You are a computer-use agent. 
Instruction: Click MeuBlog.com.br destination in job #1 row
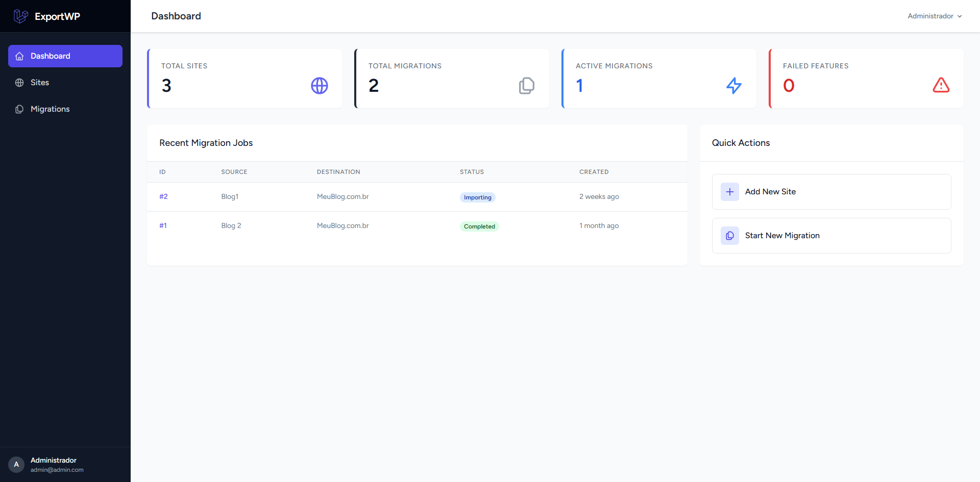(x=343, y=226)
